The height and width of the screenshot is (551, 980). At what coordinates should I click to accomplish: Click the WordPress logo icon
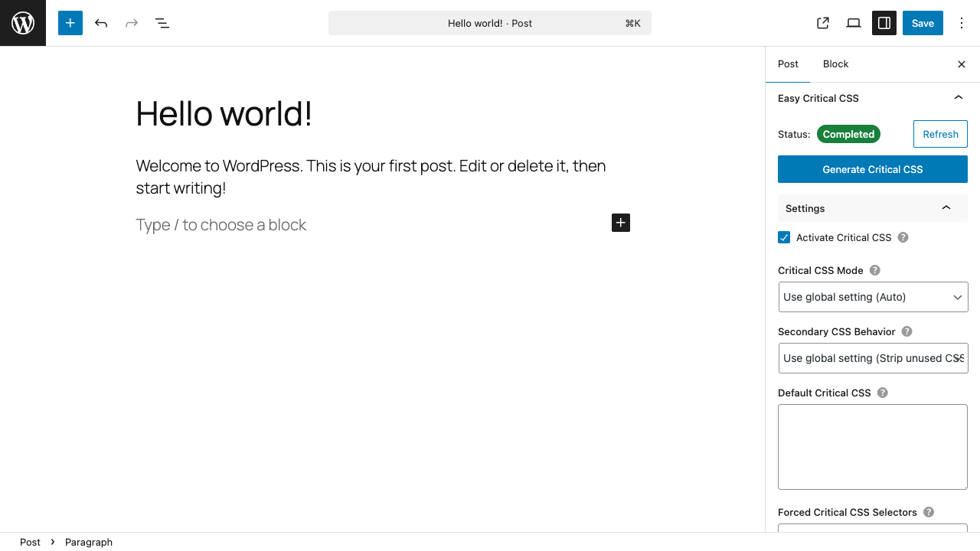22,23
